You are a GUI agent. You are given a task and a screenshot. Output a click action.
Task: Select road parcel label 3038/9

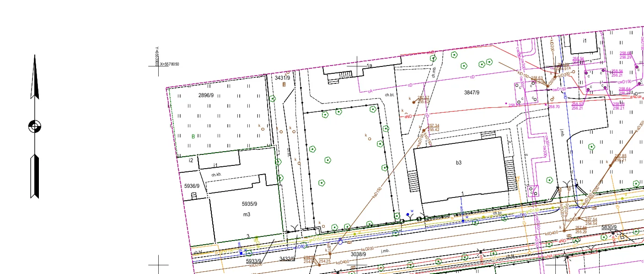click(x=358, y=254)
